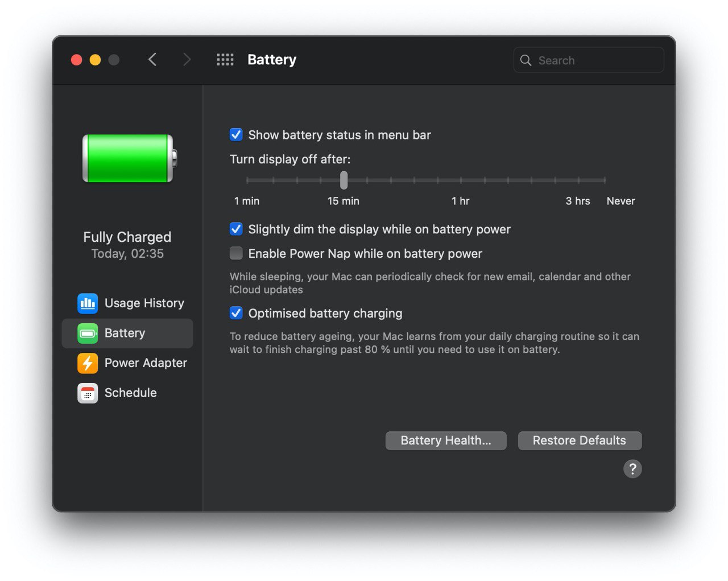Click the display off slider thumb
This screenshot has width=728, height=581.
[x=344, y=180]
